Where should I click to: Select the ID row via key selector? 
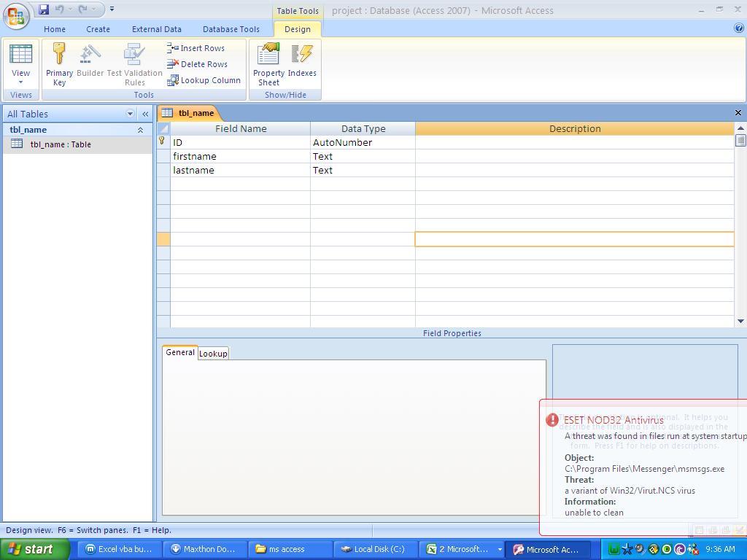pos(163,142)
